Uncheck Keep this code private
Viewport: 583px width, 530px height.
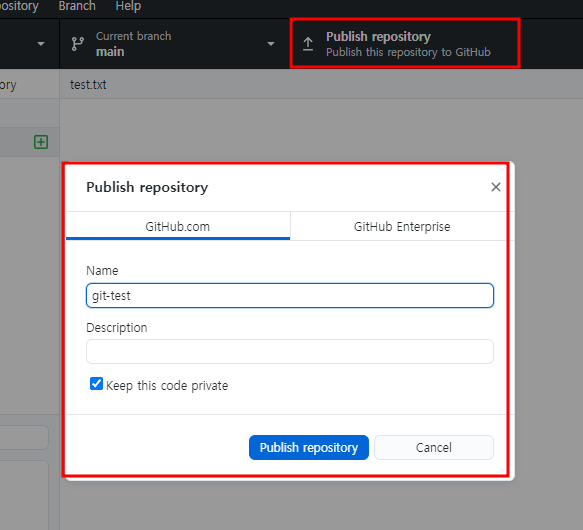(x=96, y=383)
